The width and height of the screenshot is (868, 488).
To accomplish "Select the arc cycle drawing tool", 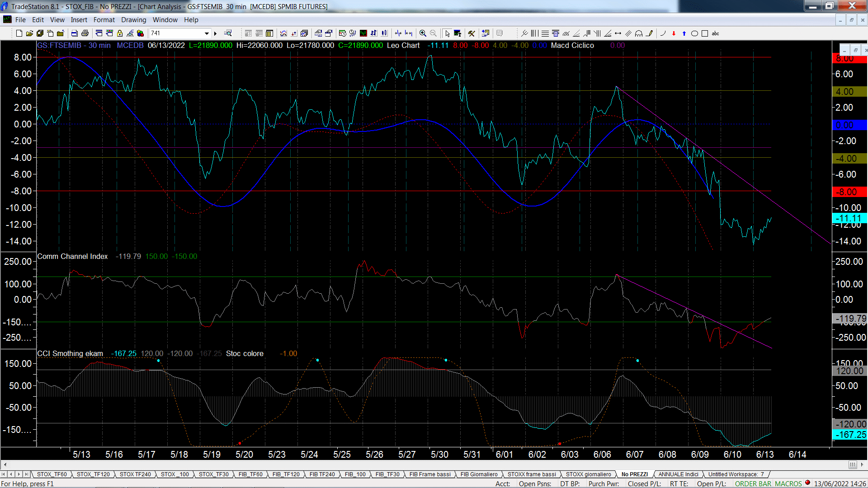I will click(639, 33).
